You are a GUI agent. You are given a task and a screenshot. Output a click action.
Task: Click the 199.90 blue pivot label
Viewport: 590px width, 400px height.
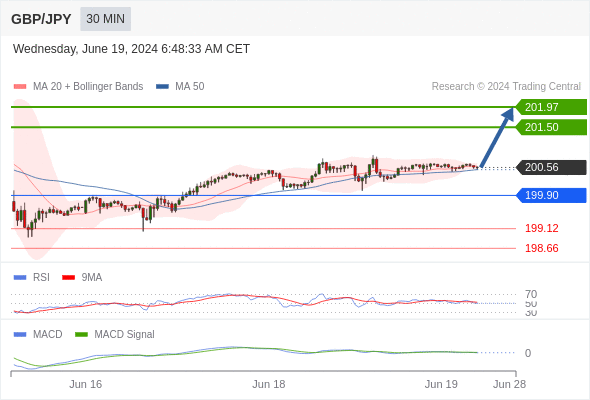pyautogui.click(x=551, y=195)
